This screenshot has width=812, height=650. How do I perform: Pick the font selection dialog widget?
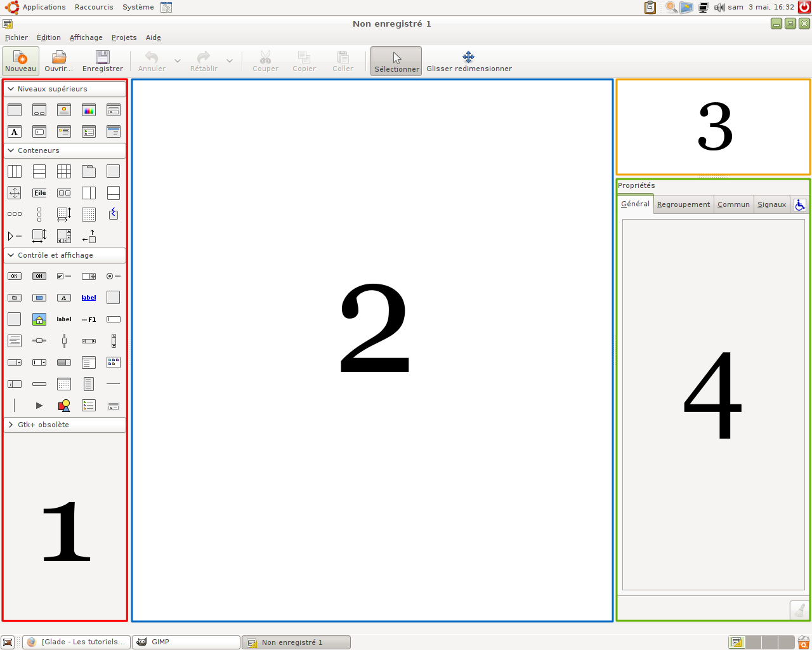(15, 132)
